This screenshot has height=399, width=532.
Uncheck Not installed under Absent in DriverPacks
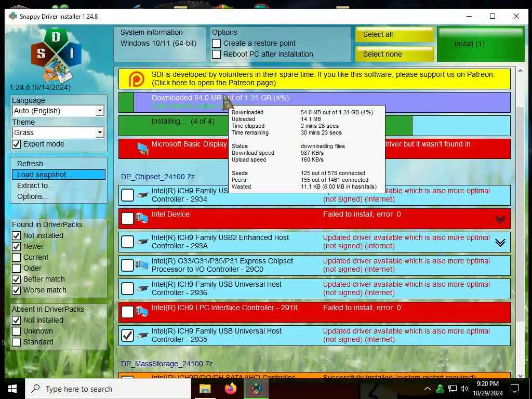pos(16,320)
